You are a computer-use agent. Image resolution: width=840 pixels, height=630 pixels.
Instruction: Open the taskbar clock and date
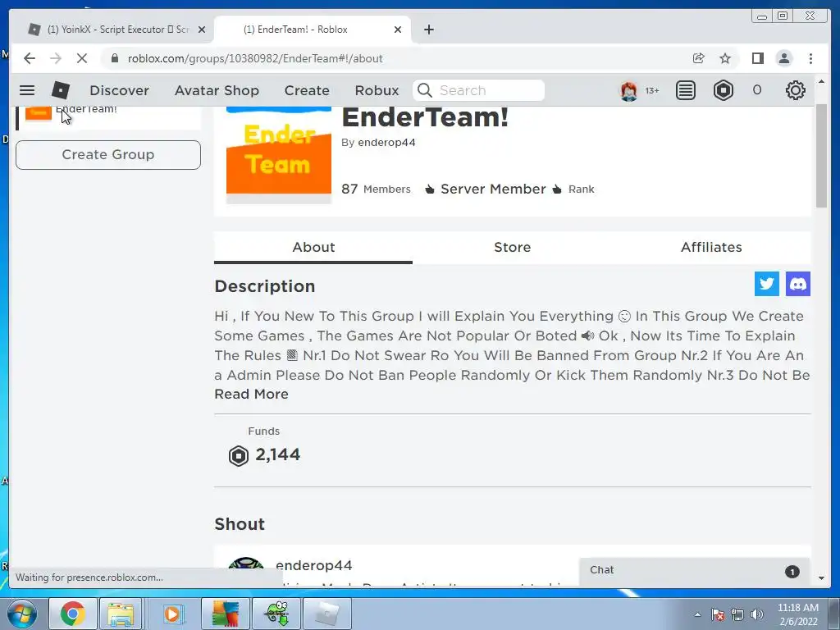(798, 614)
